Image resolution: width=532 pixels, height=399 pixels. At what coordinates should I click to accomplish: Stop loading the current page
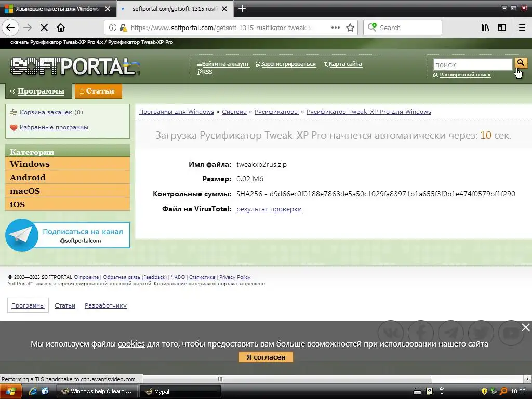coord(44,28)
